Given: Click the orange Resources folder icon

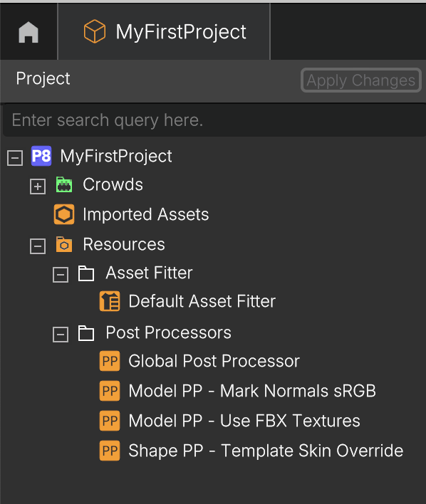Looking at the screenshot, I should pos(64,244).
